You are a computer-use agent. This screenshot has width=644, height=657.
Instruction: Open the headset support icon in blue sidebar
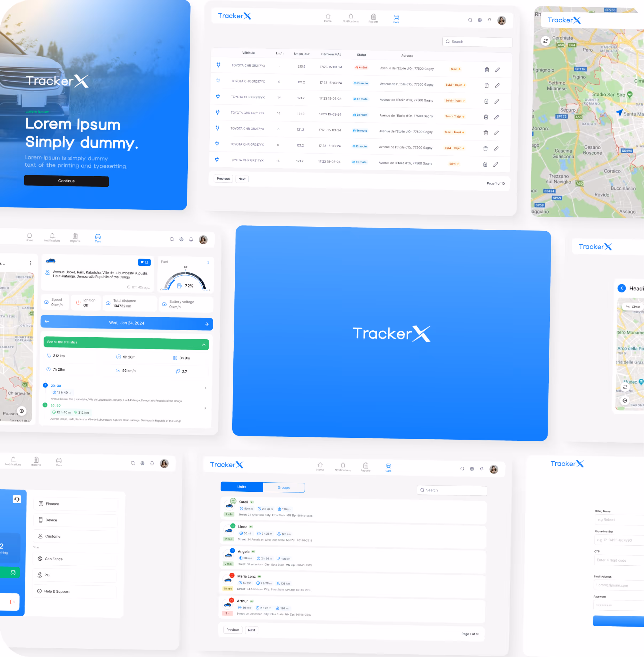(x=17, y=499)
